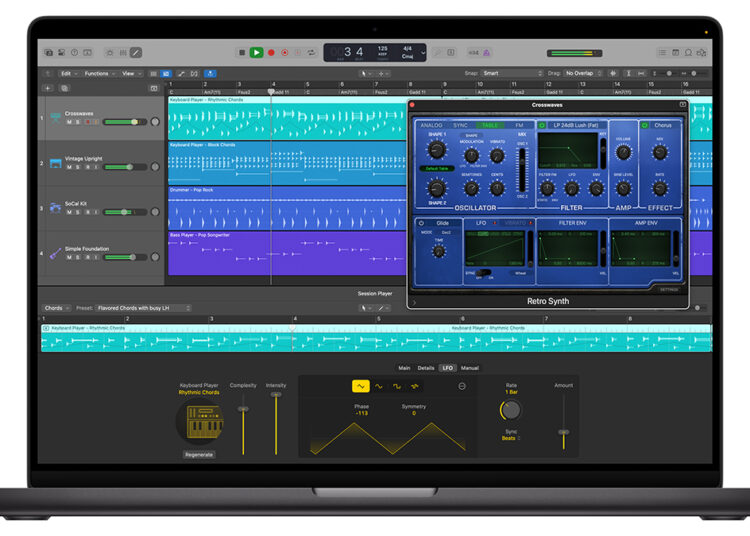Image resolution: width=750 pixels, height=536 pixels.
Task: Click the Regenerate button
Action: [199, 454]
